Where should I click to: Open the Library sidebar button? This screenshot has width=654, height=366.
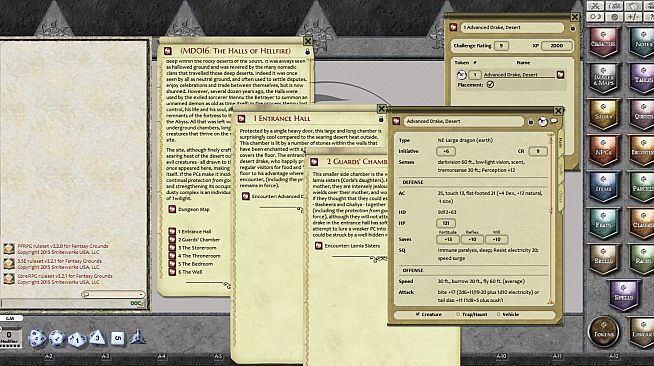click(x=642, y=332)
